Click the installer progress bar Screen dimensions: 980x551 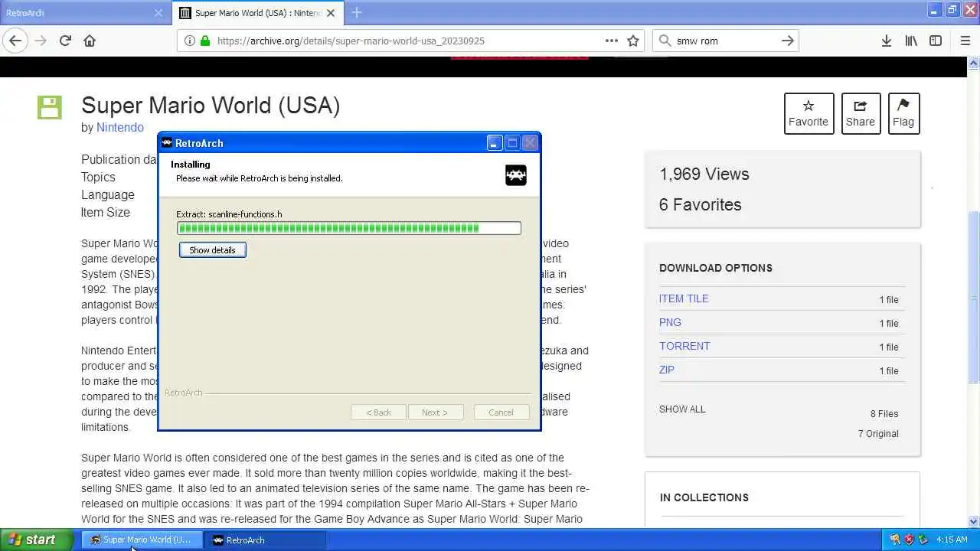pos(348,228)
